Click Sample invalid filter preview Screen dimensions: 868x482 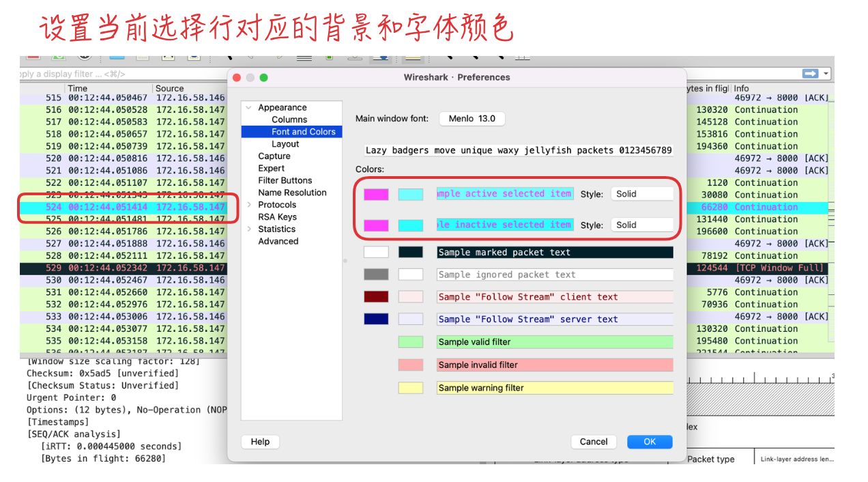[x=555, y=365]
